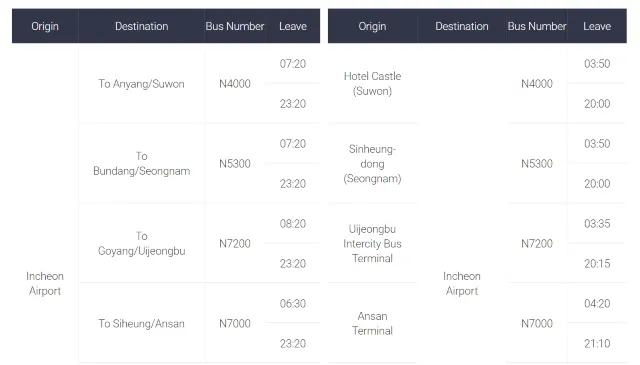Select the 21:10 departure time
640x365 pixels.
(597, 343)
